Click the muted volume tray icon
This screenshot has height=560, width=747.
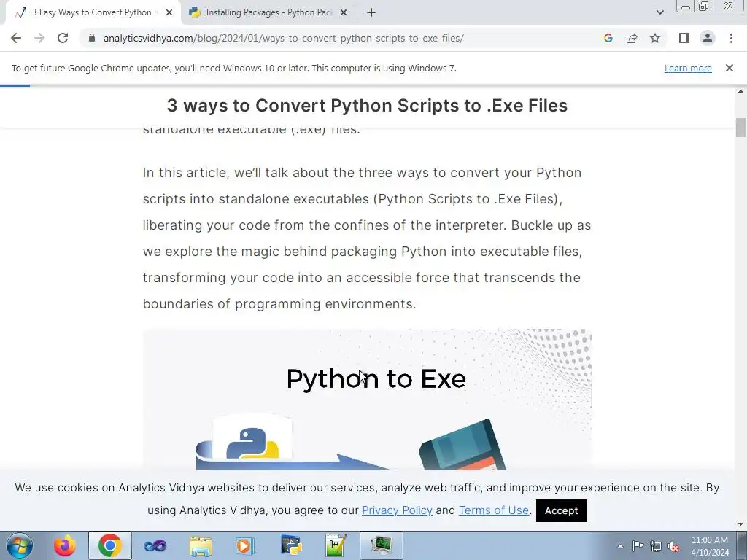tap(673, 547)
